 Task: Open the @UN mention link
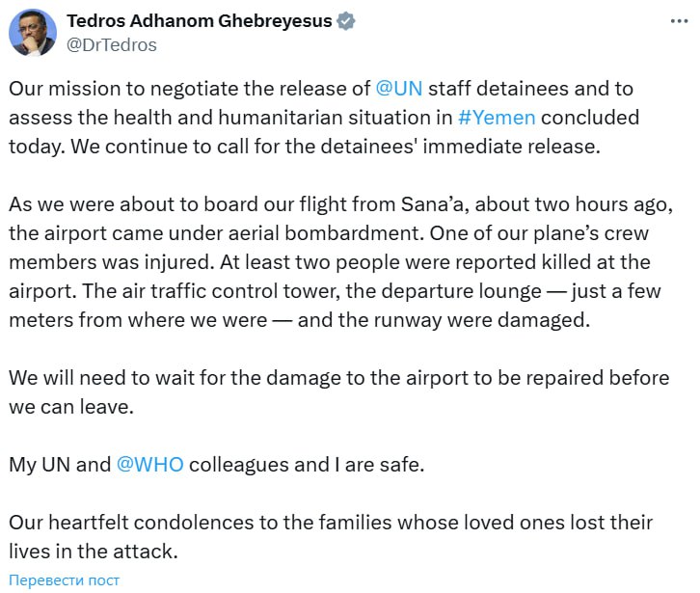coord(398,89)
